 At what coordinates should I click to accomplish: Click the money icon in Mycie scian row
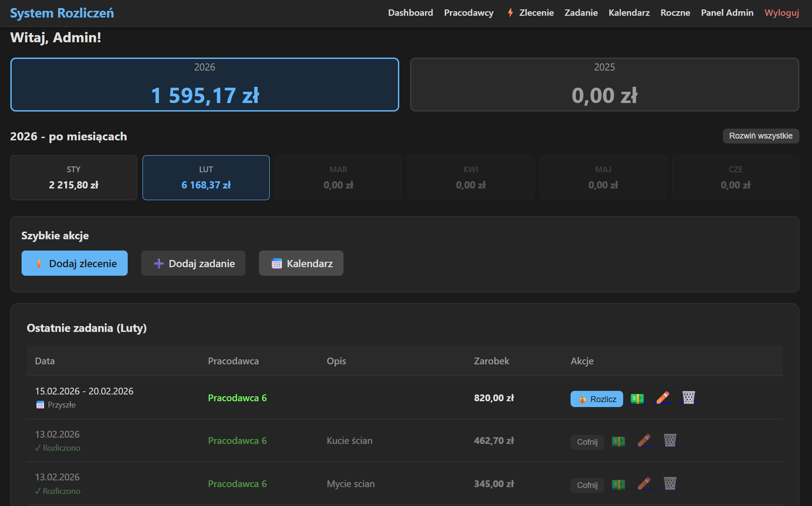pyautogui.click(x=618, y=484)
